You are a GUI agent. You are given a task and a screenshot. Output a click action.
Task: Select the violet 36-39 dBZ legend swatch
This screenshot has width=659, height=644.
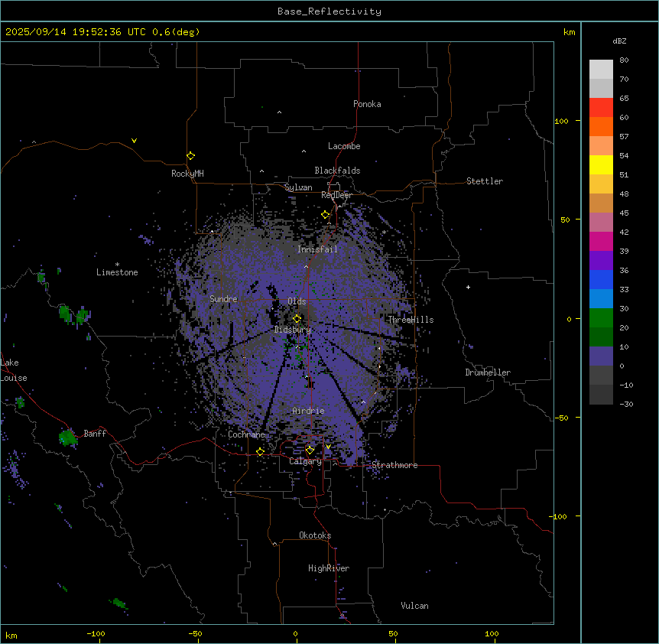point(601,261)
